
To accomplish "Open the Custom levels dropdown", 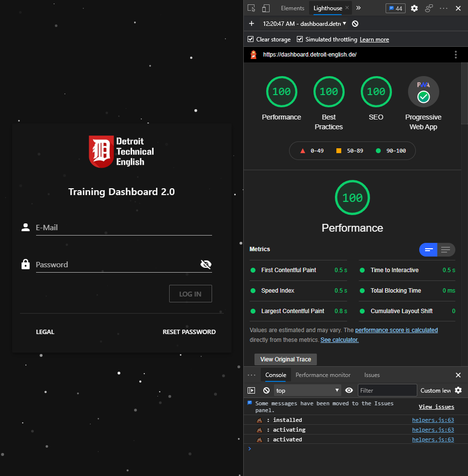I will [x=435, y=390].
